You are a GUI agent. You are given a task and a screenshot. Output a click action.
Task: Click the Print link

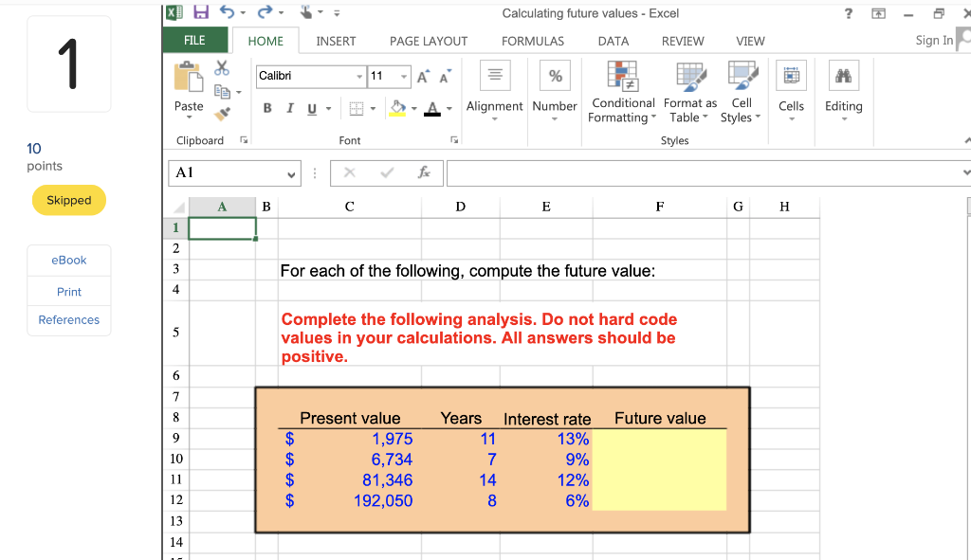pyautogui.click(x=68, y=292)
